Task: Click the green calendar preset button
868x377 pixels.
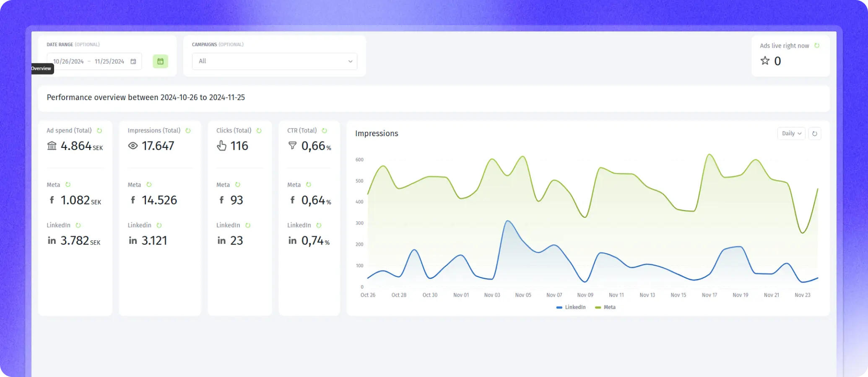Action: coord(160,62)
